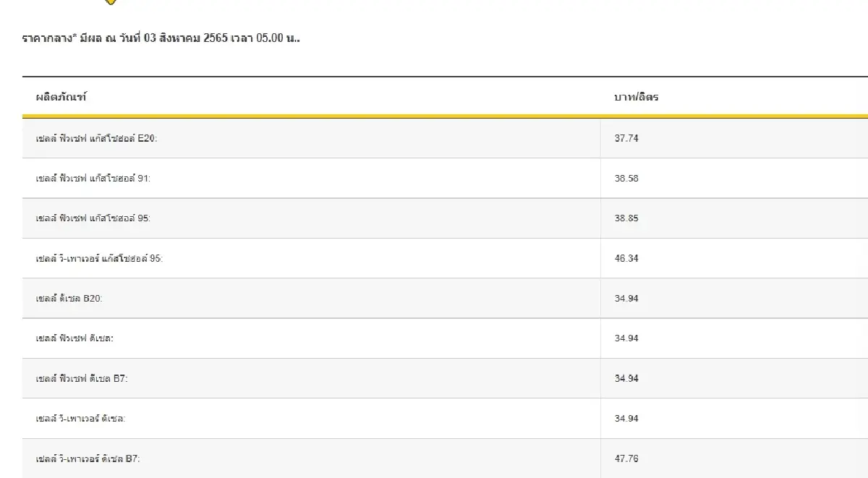Viewport: 868px width, 478px height.
Task: Click the เชลล์ วี-เพาเวอร์ แก๊สโซฮอล์ 95 product name
Action: tap(100, 258)
